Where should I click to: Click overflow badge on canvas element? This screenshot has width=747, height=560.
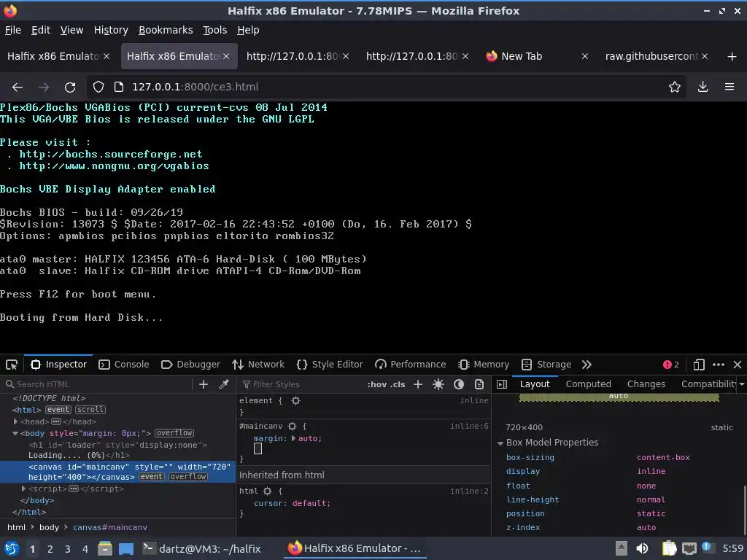point(188,477)
